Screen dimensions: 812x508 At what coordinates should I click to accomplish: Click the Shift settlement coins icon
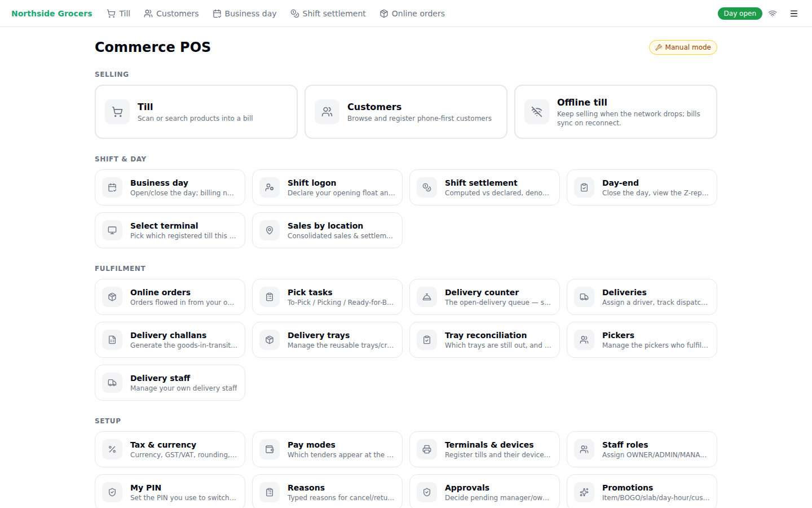coord(427,187)
